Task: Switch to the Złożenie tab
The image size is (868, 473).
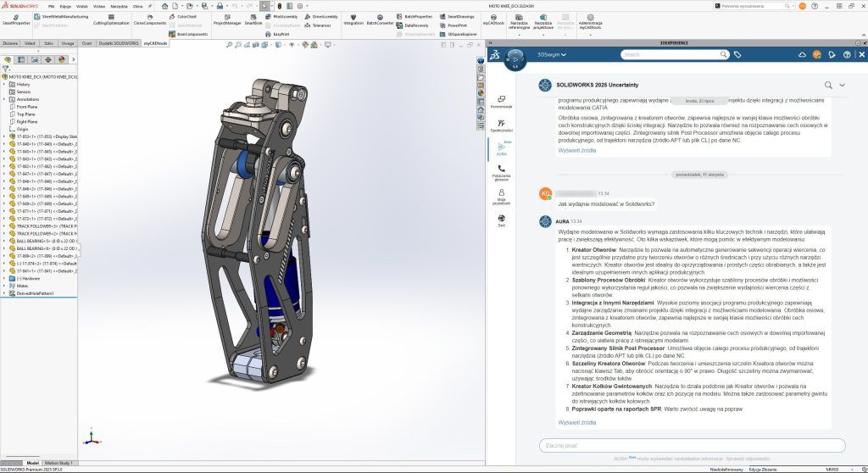Action: (x=10, y=43)
